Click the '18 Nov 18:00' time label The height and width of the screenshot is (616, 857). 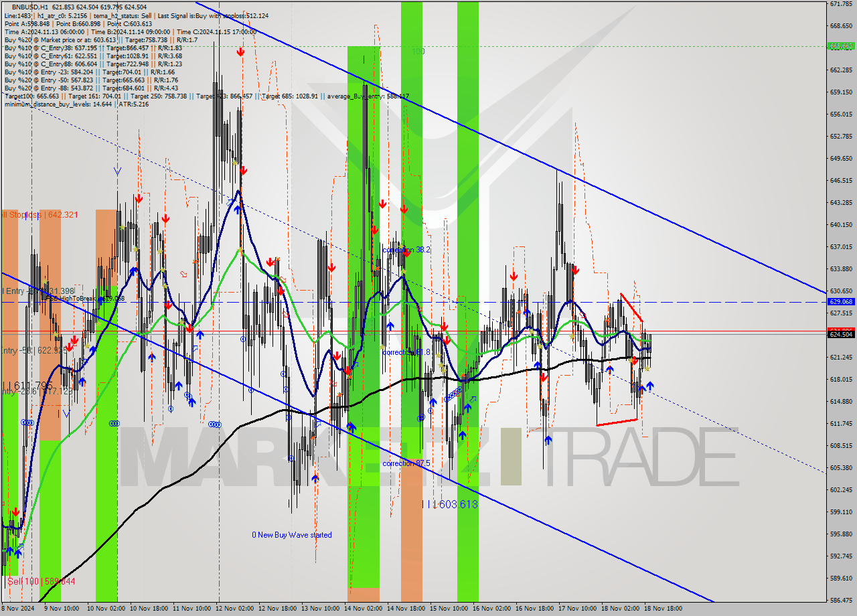click(663, 609)
